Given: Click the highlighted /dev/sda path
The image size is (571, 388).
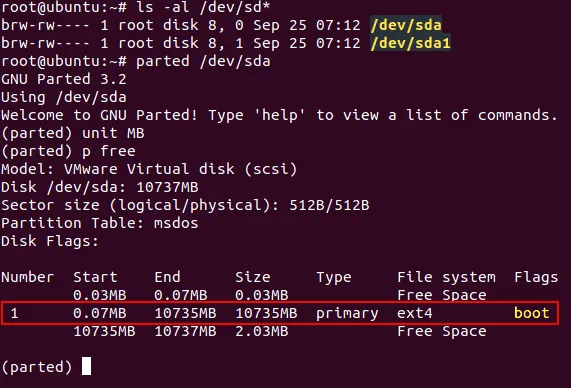Looking at the screenshot, I should pos(406,25).
